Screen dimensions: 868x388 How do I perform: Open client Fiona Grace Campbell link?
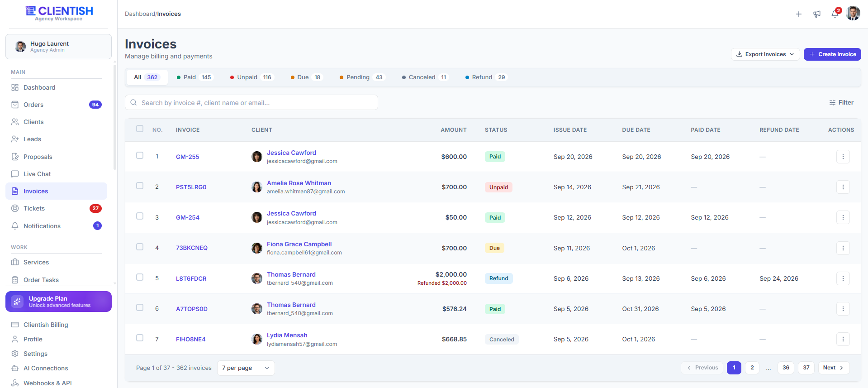click(299, 244)
